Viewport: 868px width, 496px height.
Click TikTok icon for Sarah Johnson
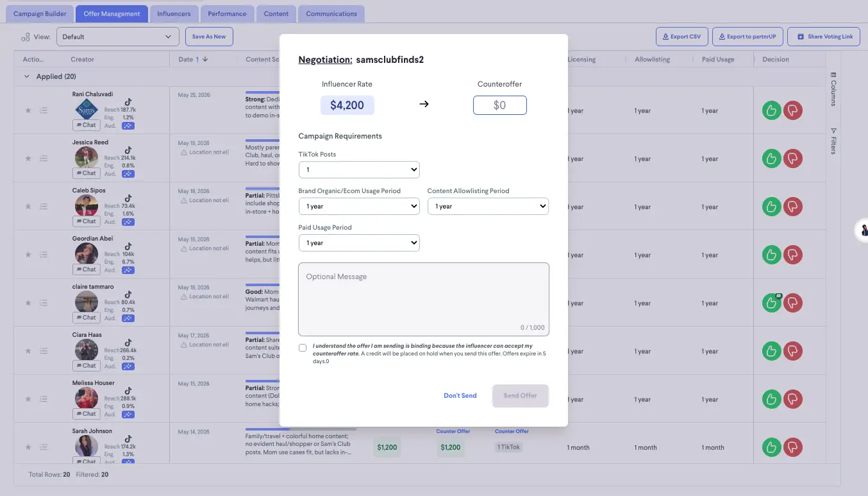pos(128,439)
